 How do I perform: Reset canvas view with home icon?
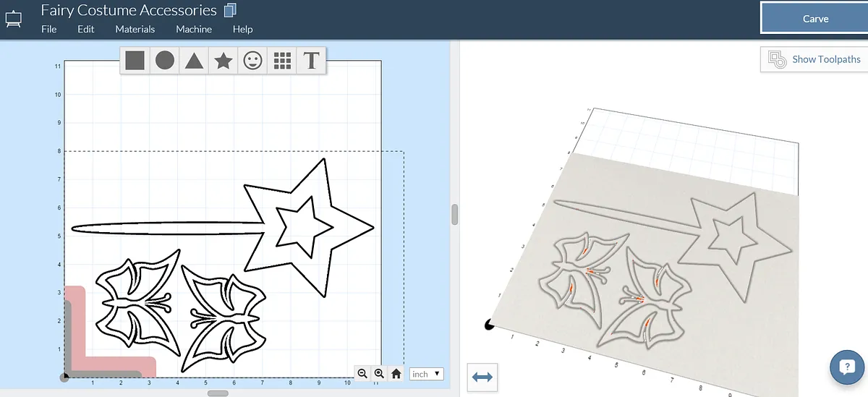(396, 374)
